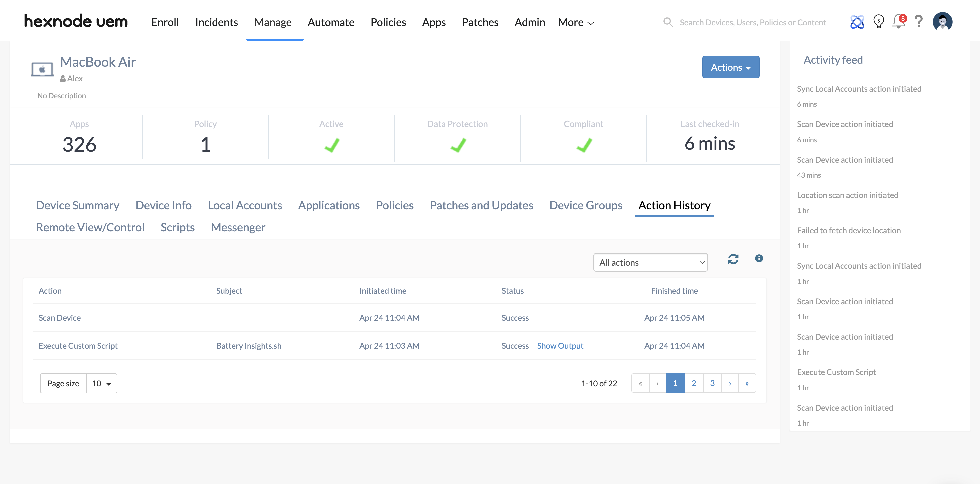Expand the All actions filter dropdown
This screenshot has width=980, height=484.
coord(650,263)
